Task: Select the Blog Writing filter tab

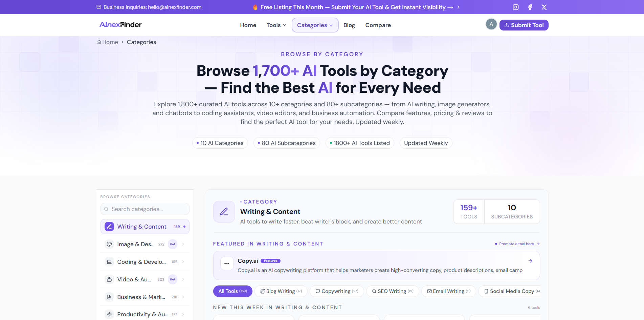Action: (281, 291)
